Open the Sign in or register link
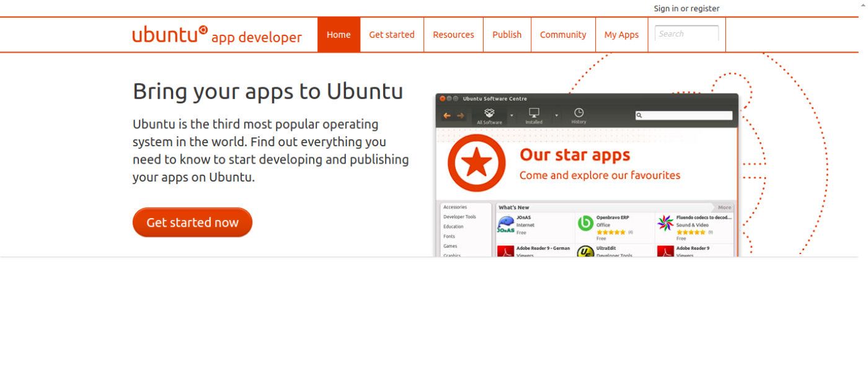The image size is (868, 368). click(x=686, y=8)
